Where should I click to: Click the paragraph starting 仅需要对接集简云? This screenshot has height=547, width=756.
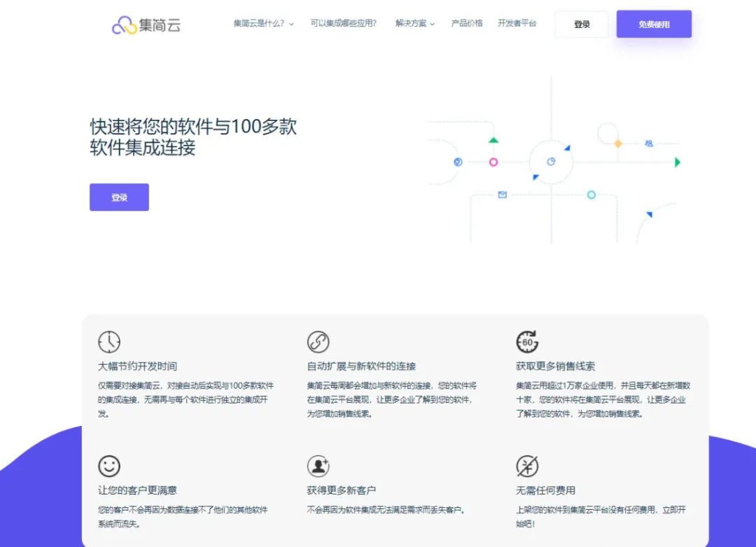point(185,399)
